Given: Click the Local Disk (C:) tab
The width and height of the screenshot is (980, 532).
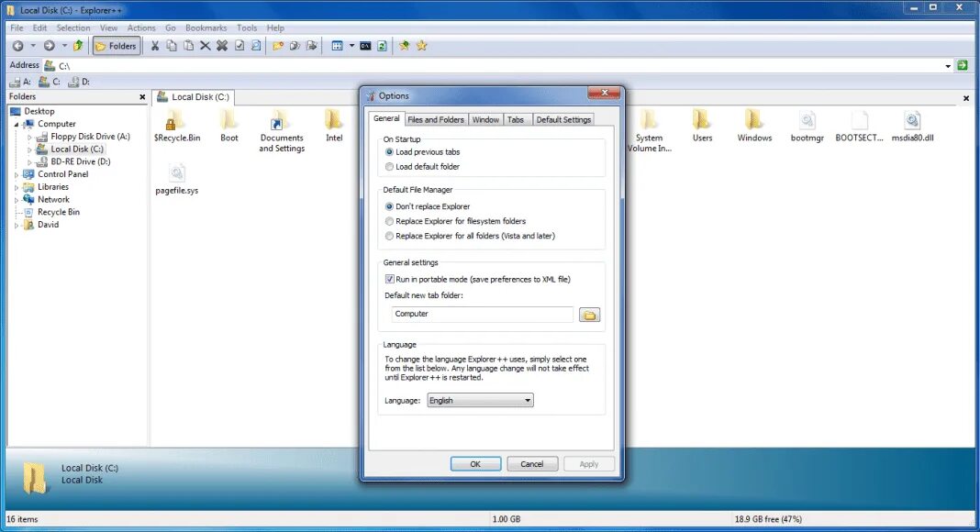Looking at the screenshot, I should (193, 97).
